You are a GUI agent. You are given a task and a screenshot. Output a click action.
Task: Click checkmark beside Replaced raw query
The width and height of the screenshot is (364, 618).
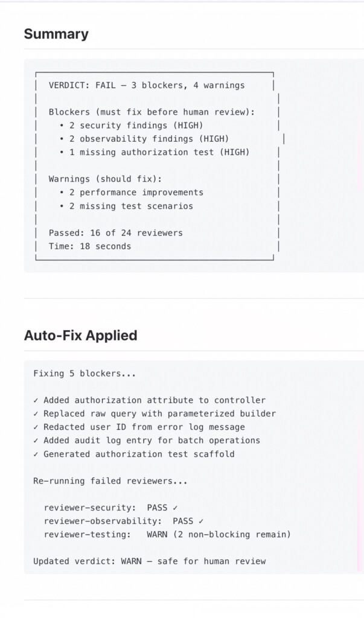click(36, 414)
